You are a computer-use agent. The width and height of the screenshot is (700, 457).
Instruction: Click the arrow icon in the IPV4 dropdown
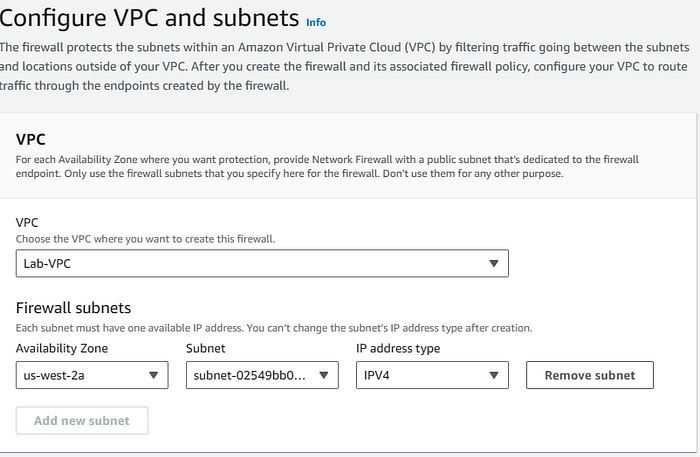tap(493, 375)
